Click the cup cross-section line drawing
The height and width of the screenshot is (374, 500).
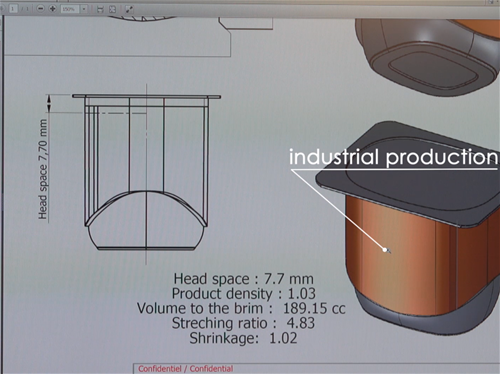click(146, 172)
